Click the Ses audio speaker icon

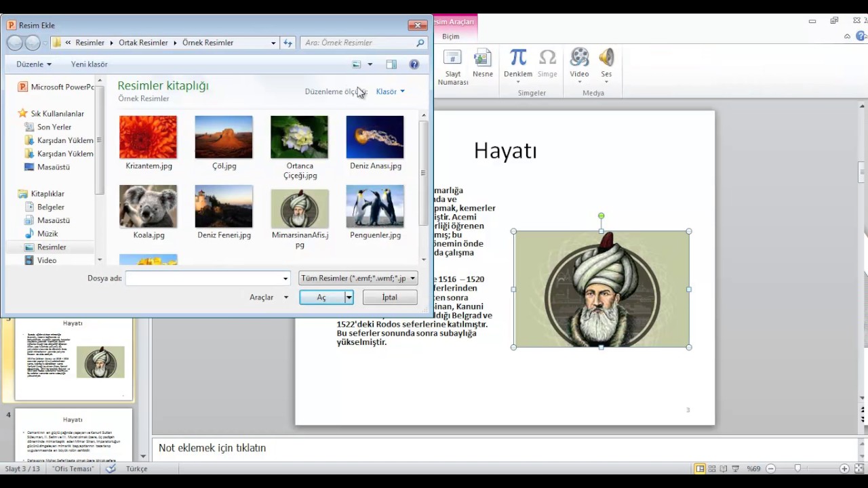pos(606,65)
